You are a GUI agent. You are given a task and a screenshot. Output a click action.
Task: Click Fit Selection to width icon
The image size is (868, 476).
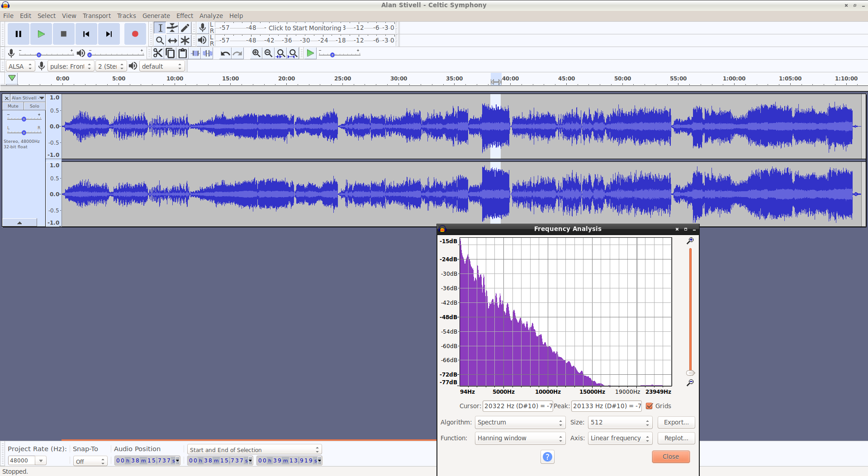[x=280, y=53]
